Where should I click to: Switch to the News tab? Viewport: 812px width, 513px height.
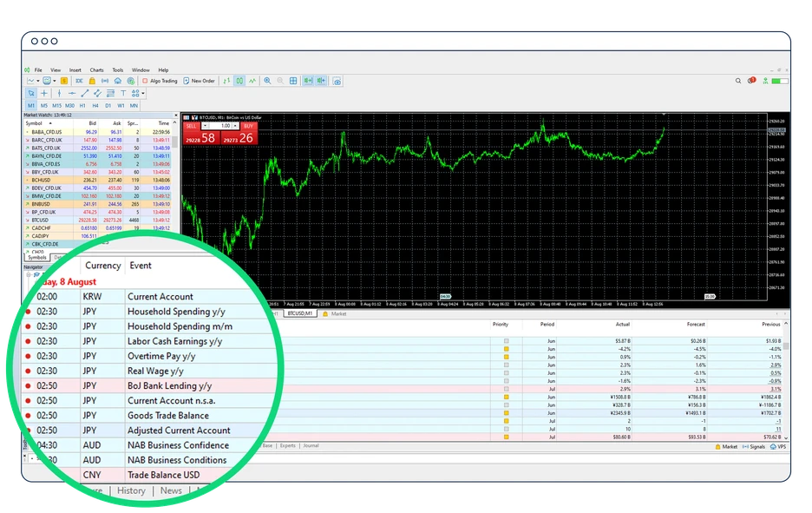[x=171, y=490]
